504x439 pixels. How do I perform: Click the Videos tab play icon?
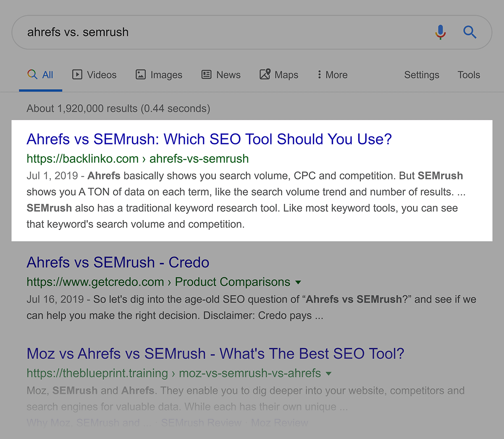[77, 75]
